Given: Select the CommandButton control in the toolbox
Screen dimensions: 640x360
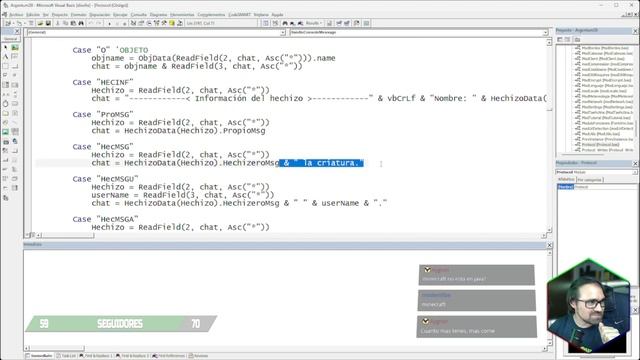Looking at the screenshot, I should point(15,66).
